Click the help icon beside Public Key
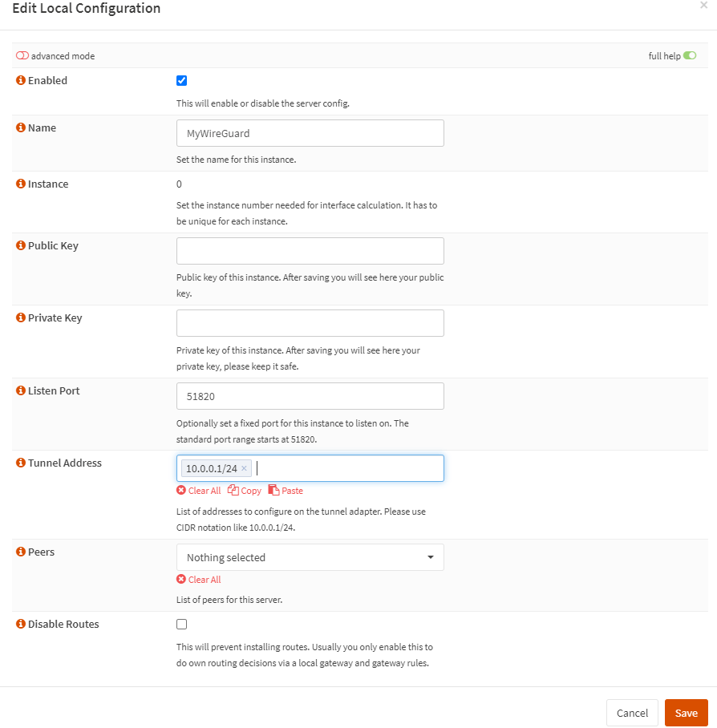 (x=21, y=245)
